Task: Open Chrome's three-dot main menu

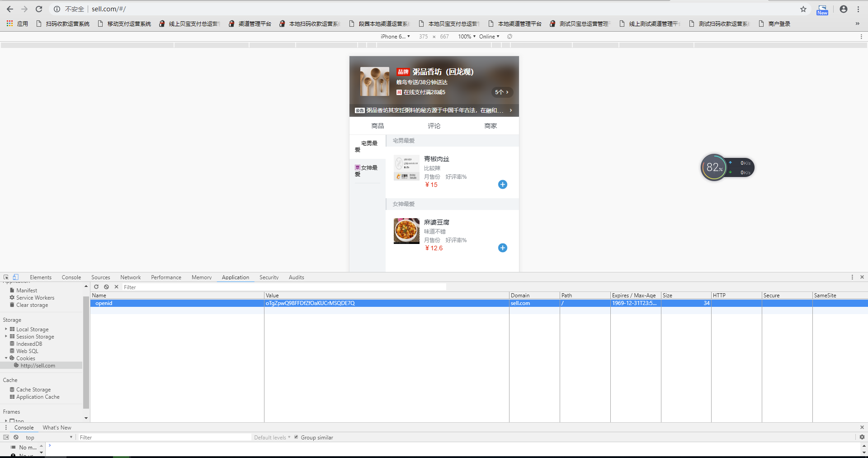Action: click(858, 9)
